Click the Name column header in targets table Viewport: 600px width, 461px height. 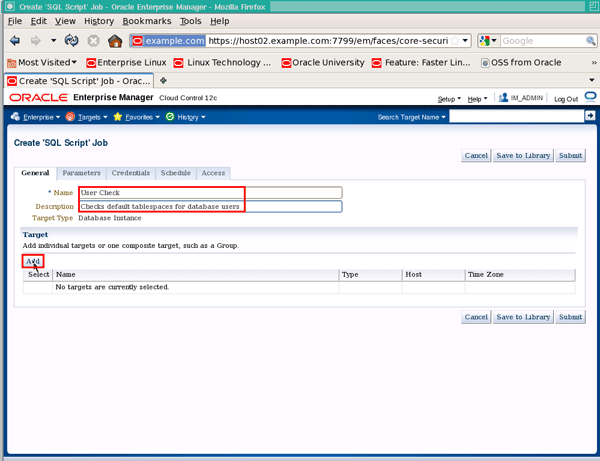coord(196,275)
